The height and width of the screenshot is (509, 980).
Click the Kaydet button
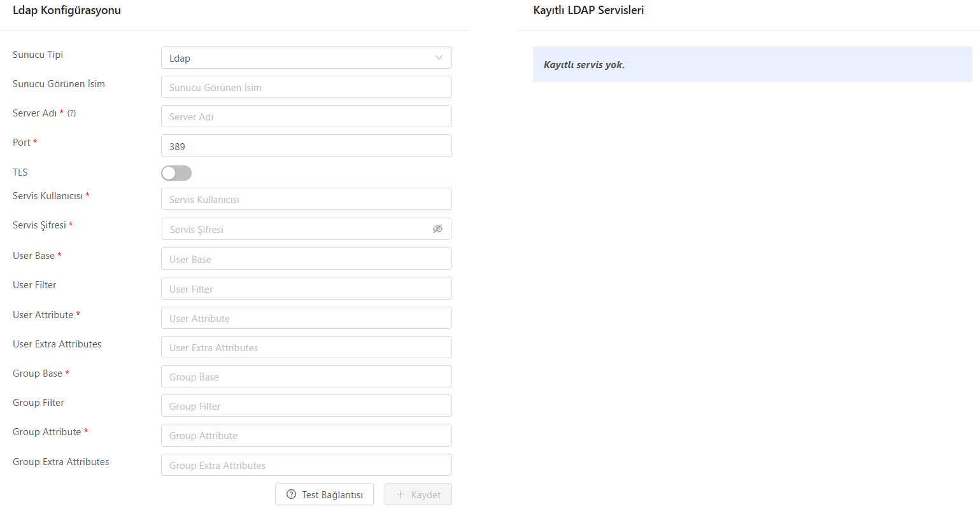[418, 494]
